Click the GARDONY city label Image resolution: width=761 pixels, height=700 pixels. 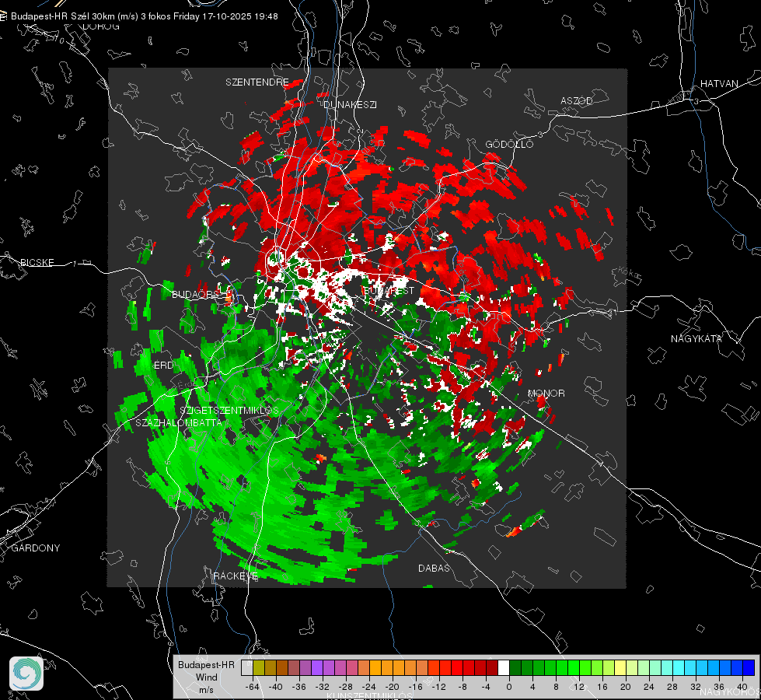point(36,548)
